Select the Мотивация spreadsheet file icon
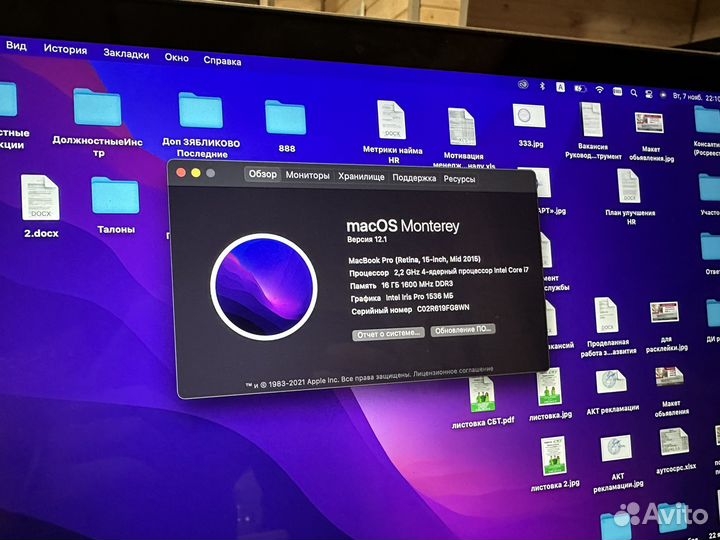720x540 pixels. click(462, 127)
